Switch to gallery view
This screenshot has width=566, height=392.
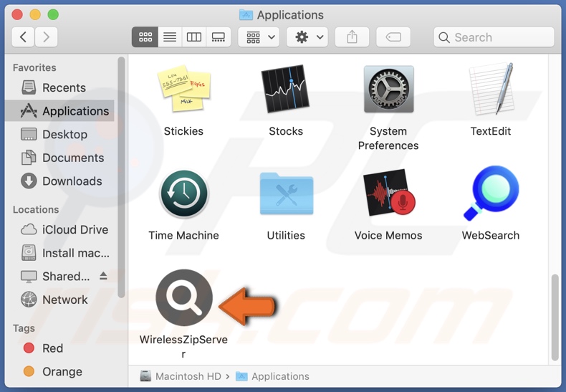(219, 37)
